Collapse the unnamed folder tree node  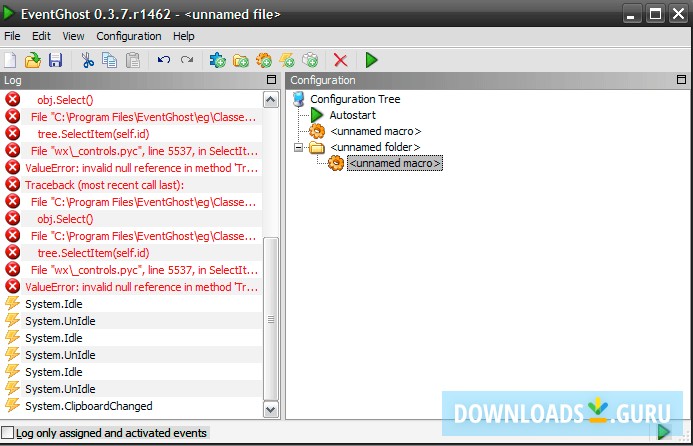click(x=299, y=147)
